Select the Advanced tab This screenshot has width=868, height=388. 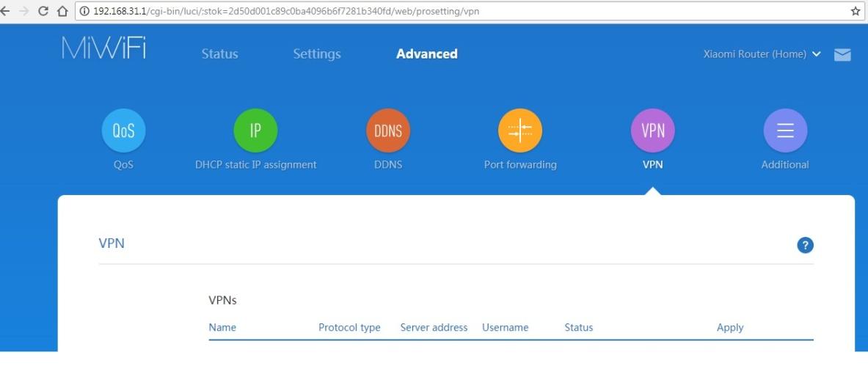pos(426,54)
